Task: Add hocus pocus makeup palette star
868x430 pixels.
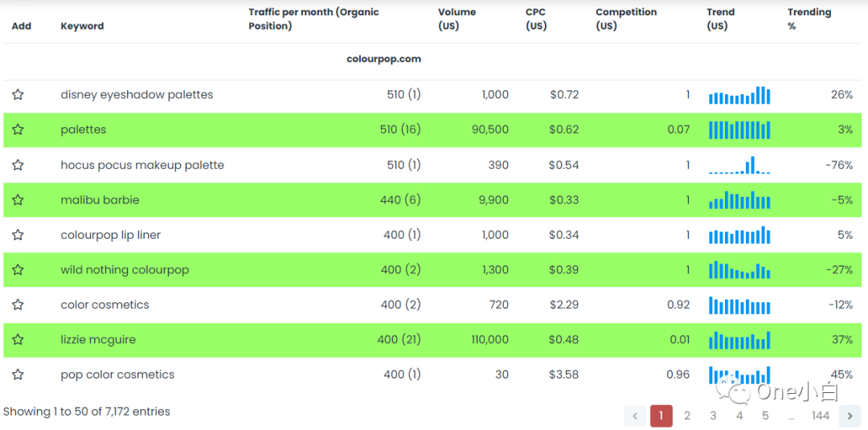Action: click(18, 165)
